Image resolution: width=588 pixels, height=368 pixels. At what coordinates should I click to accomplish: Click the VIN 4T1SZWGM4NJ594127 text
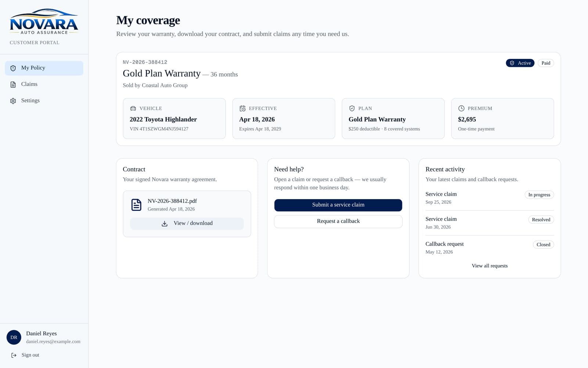click(159, 129)
